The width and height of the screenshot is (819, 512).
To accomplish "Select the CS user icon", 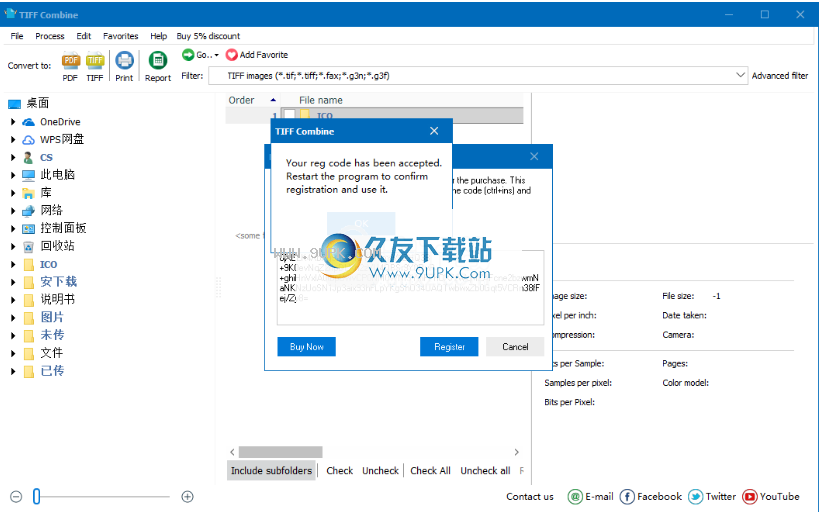I will pyautogui.click(x=28, y=157).
